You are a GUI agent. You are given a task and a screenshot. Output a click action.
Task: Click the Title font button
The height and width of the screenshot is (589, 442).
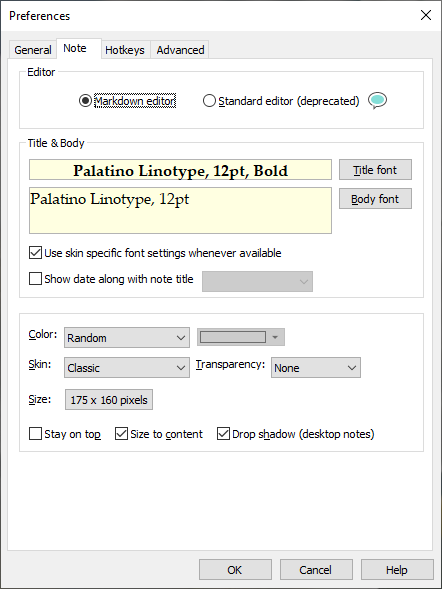[375, 170]
